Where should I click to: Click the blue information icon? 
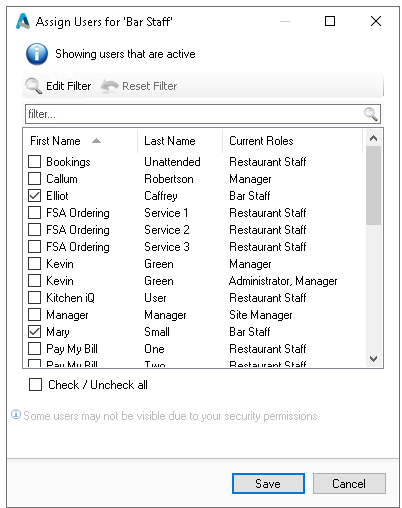pyautogui.click(x=37, y=54)
